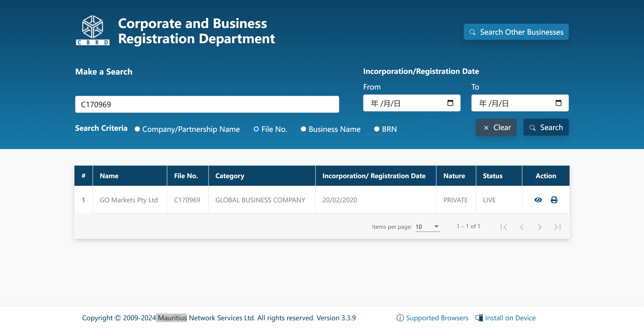Go to first page of results
This screenshot has width=644, height=329.
[x=504, y=227]
